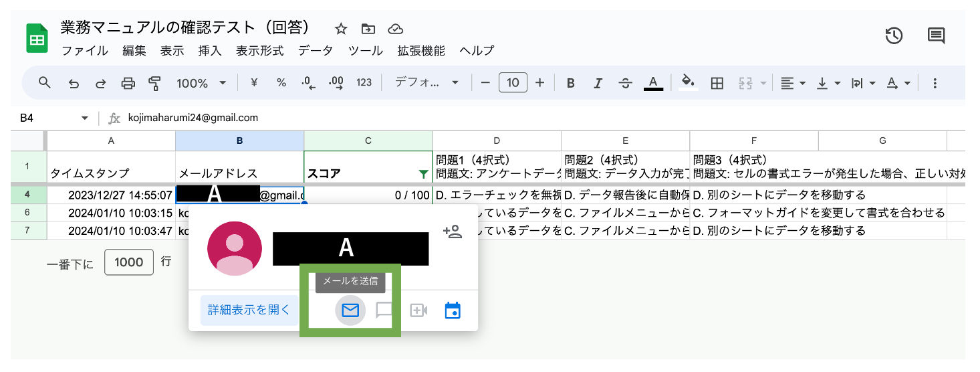The image size is (980, 372).
Task: Decrease decimal places
Action: [x=308, y=83]
